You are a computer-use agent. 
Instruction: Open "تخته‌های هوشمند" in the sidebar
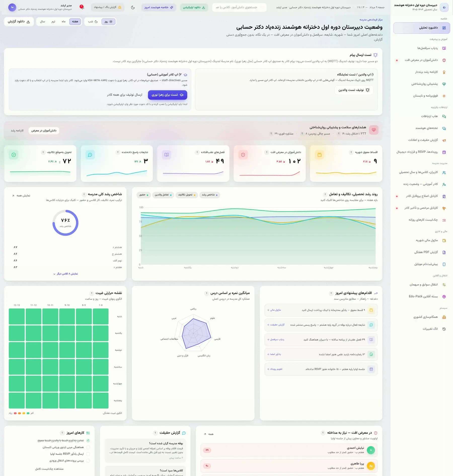coord(422,128)
